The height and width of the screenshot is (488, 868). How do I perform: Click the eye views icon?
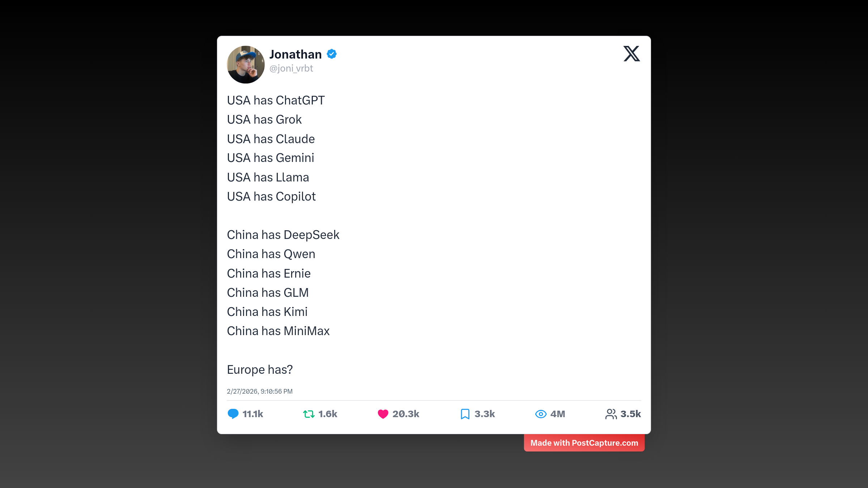point(540,414)
